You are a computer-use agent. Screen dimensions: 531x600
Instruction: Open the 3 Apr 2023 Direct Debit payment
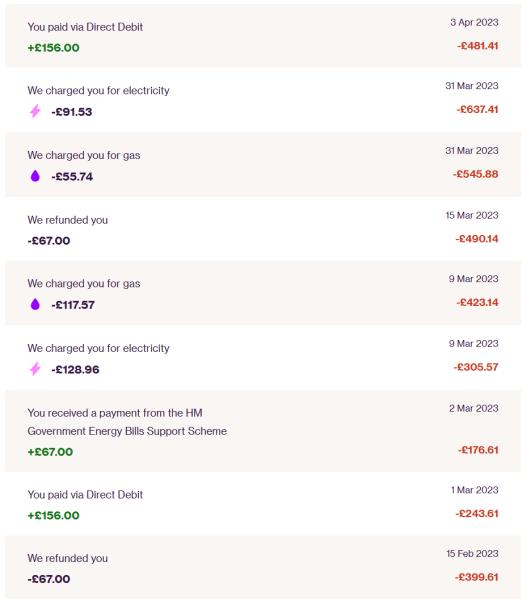pyautogui.click(x=263, y=36)
